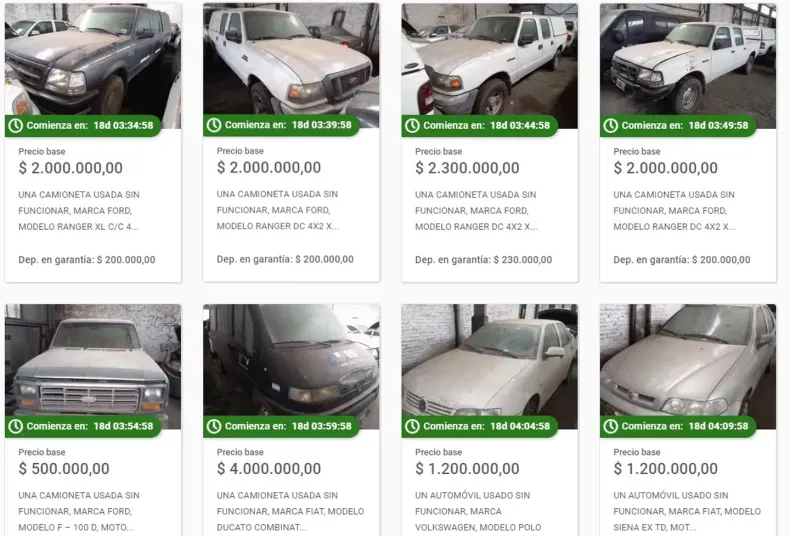The height and width of the screenshot is (536, 790).
Task: Click the clock icon on 18d 03:44:58 countdown
Action: pos(412,125)
